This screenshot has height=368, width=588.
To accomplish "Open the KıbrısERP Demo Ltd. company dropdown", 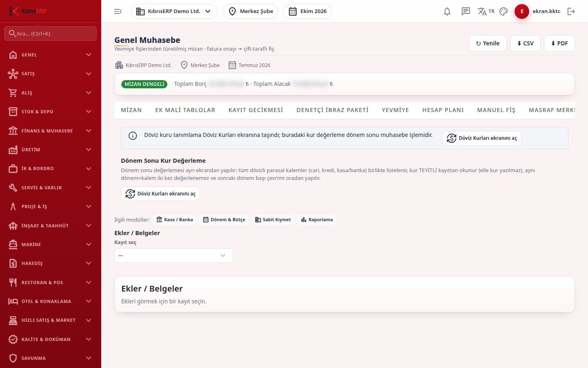I will pos(174,11).
